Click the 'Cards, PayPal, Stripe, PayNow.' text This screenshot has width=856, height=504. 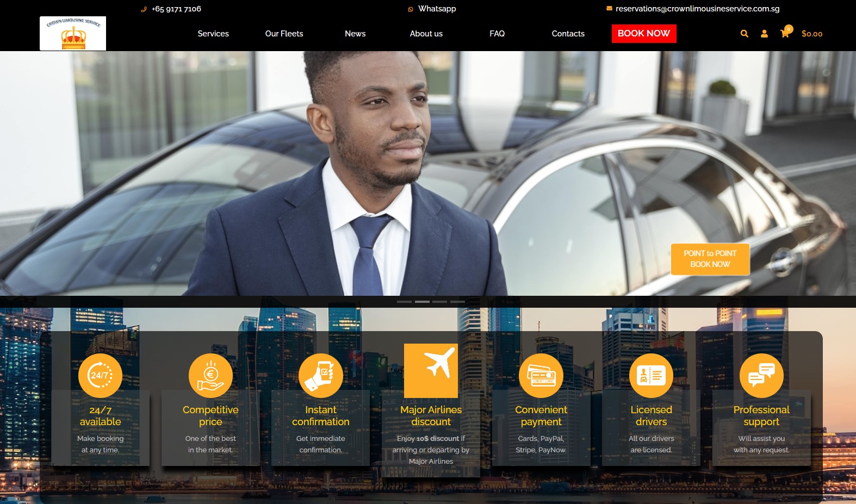pos(541,444)
